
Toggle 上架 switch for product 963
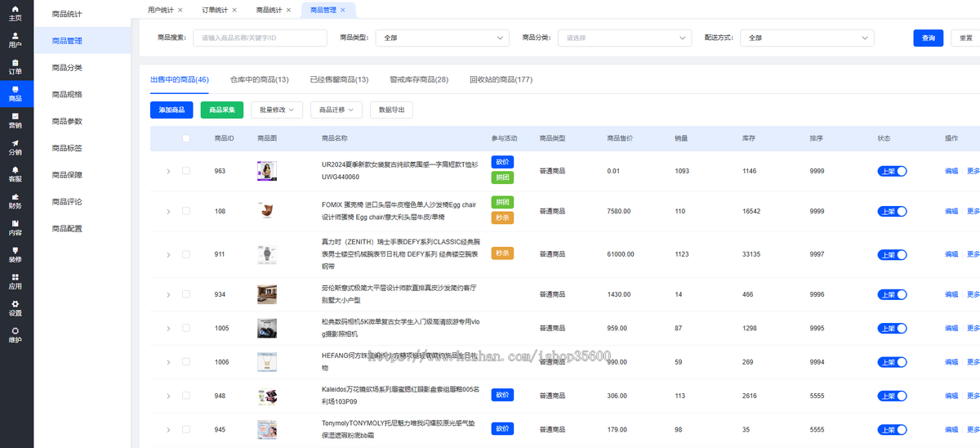pos(892,171)
